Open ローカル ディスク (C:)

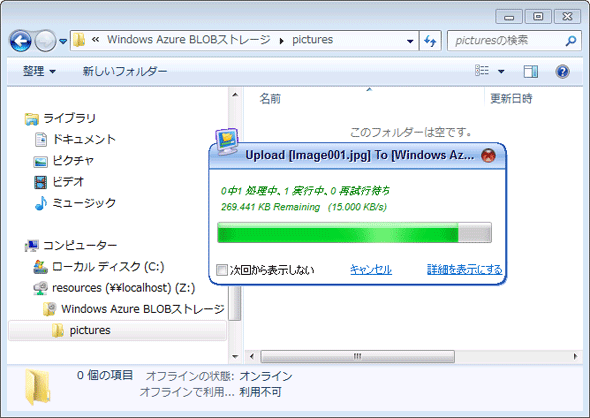click(108, 267)
